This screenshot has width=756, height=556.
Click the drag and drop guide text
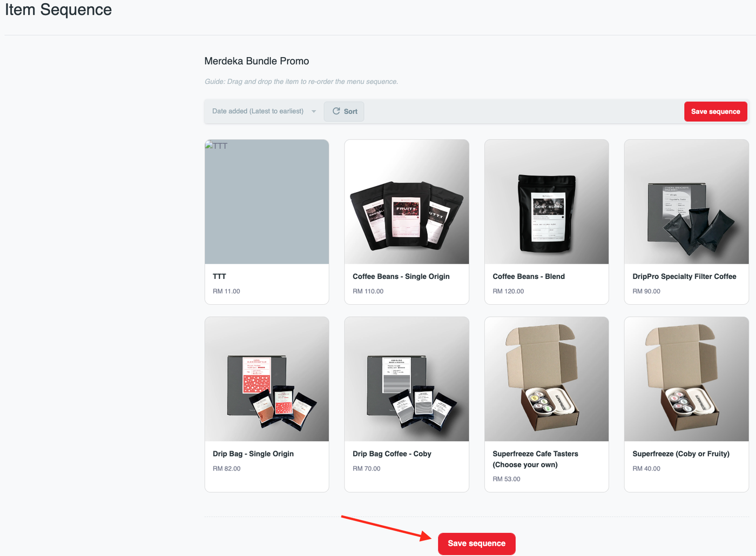301,82
